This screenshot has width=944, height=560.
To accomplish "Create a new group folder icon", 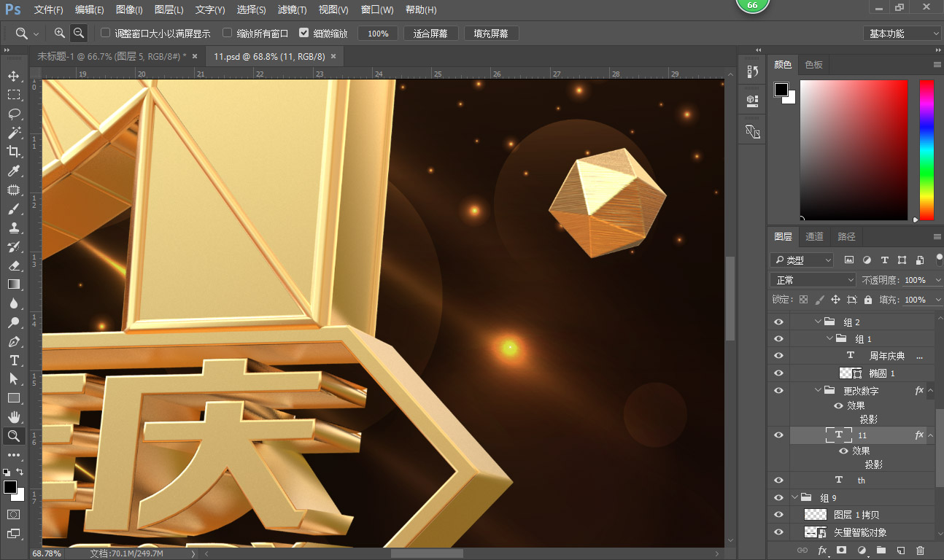I will pyautogui.click(x=881, y=551).
